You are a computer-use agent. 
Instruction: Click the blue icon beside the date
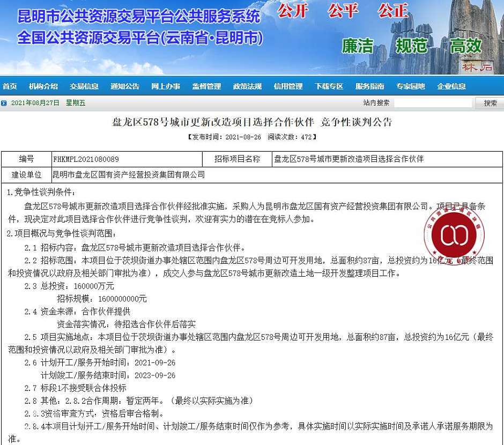4,103
